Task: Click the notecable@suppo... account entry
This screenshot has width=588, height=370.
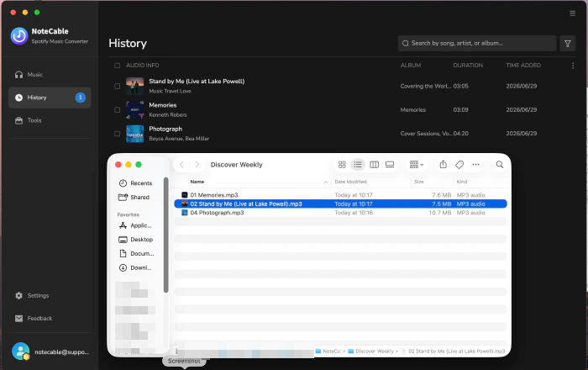Action: click(x=61, y=352)
